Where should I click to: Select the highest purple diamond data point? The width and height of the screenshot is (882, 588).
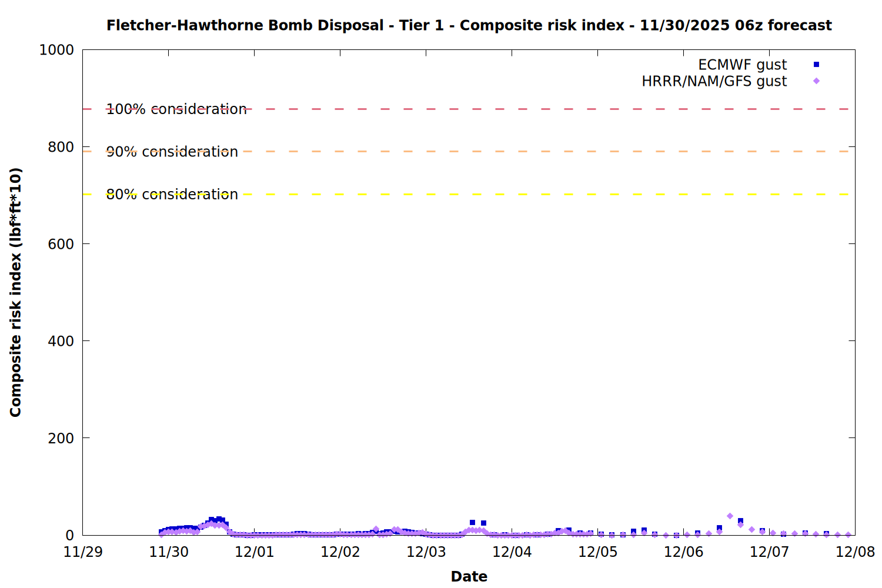730,516
